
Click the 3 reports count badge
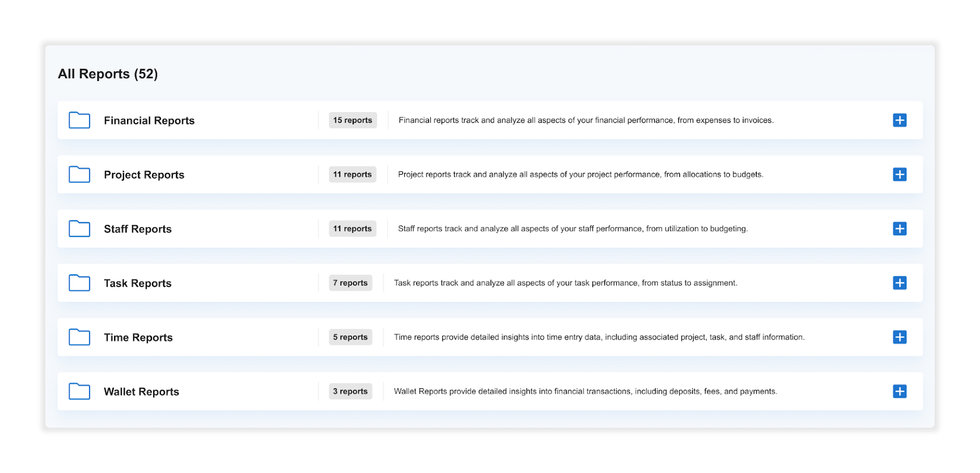coord(350,391)
